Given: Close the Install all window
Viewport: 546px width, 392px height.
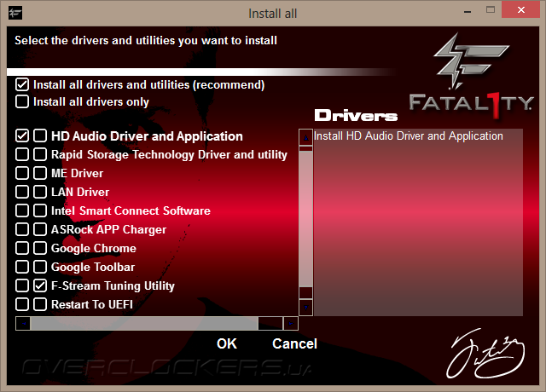Looking at the screenshot, I should pos(521,9).
